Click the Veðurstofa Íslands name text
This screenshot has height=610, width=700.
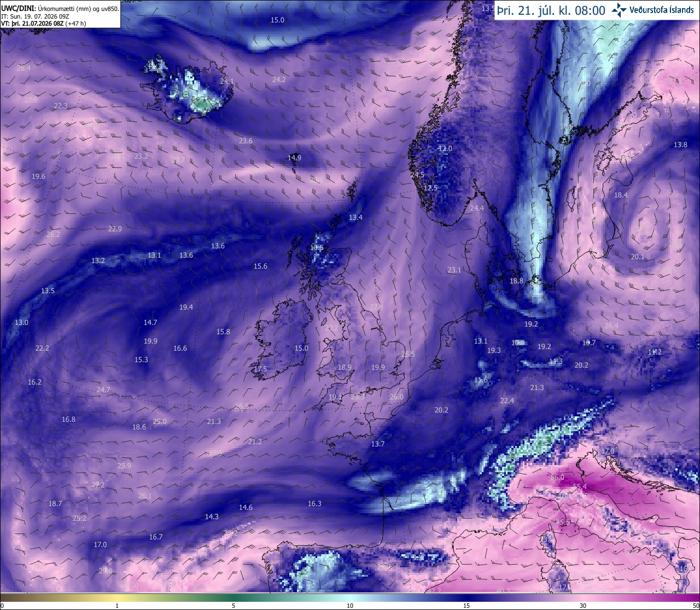tap(662, 10)
